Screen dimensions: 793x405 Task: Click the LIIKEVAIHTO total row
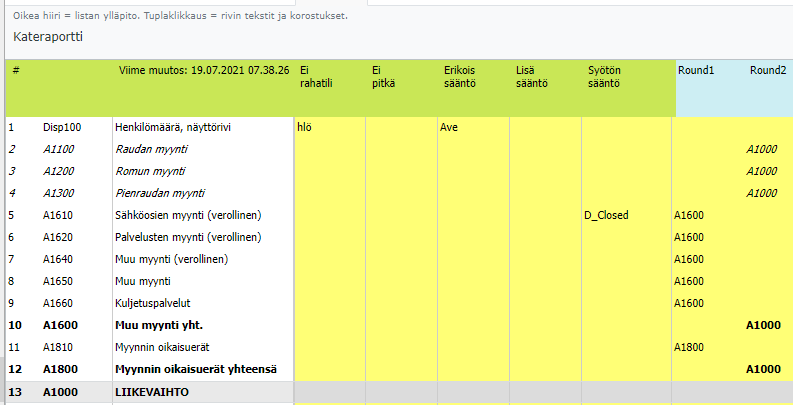pos(151,392)
